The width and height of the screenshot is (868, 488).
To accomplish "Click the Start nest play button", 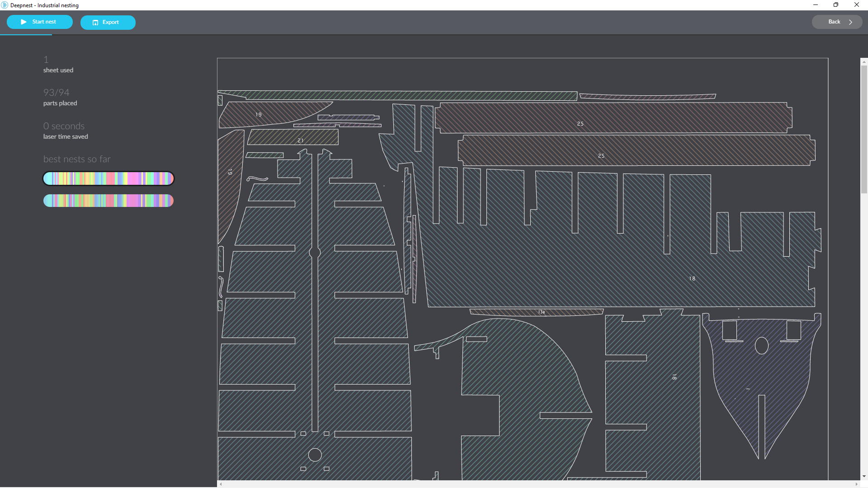I will tap(40, 22).
